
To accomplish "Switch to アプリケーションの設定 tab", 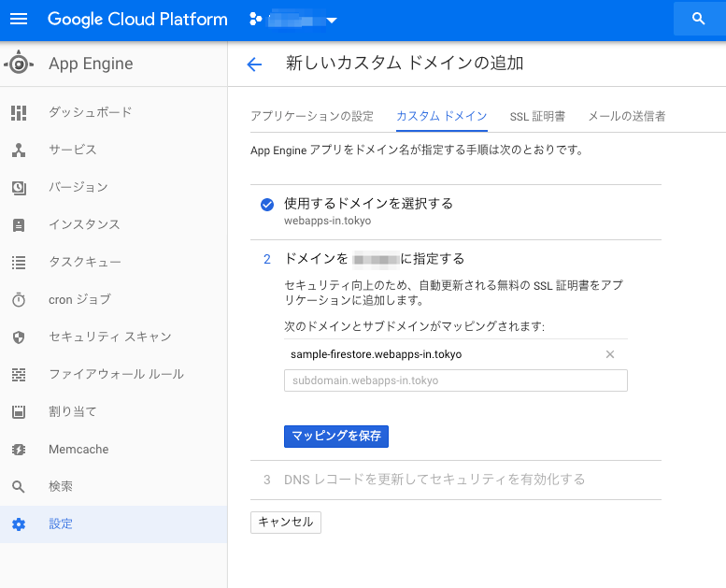I will coord(311,116).
